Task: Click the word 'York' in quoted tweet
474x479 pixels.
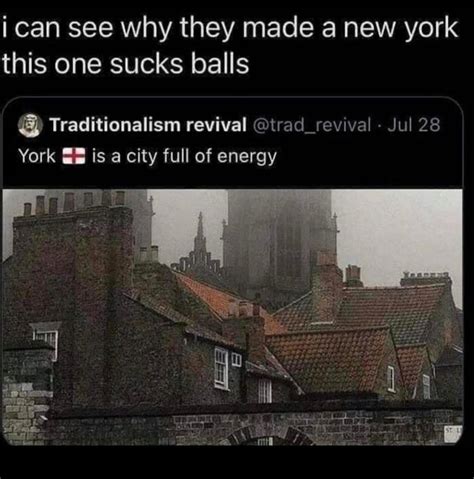Action: [x=37, y=156]
